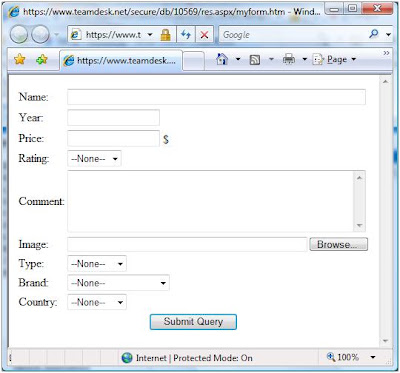
Task: Open the search provider dropdown arrow
Action: [x=388, y=35]
